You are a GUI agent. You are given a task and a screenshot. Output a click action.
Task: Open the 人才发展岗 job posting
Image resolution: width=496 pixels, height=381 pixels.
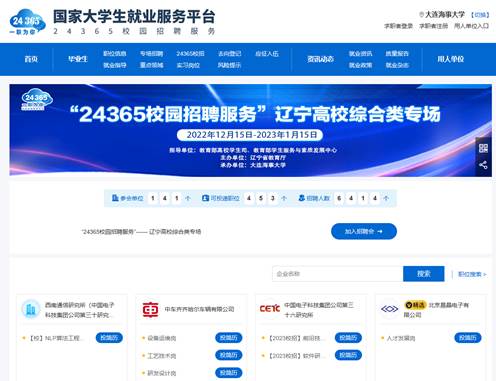tap(401, 338)
